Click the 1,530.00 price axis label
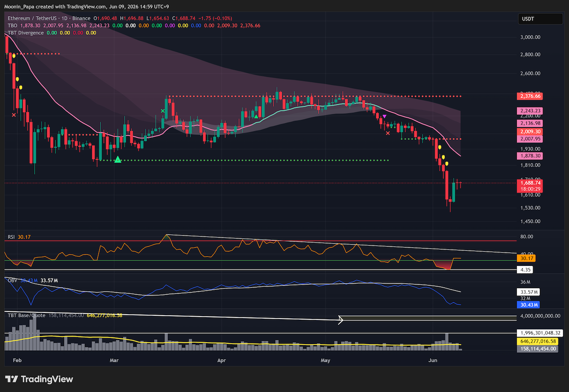Screen dimensions: 569x392 pos(531,208)
